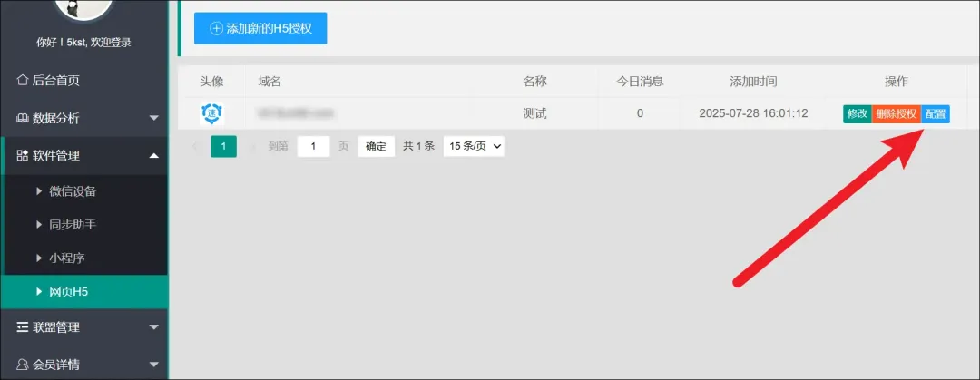Screen dimensions: 980x380
Task: Click the 共 1 条 total count text
Action: pyautogui.click(x=418, y=146)
